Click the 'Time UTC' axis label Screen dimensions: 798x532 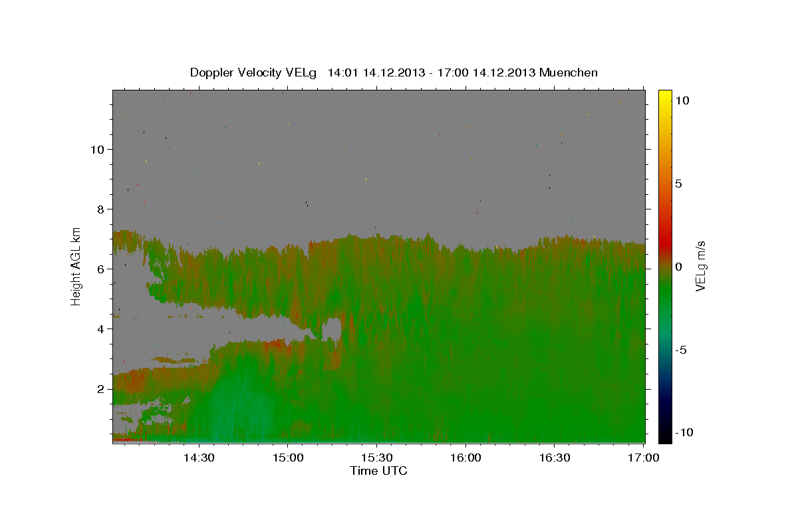click(x=378, y=471)
